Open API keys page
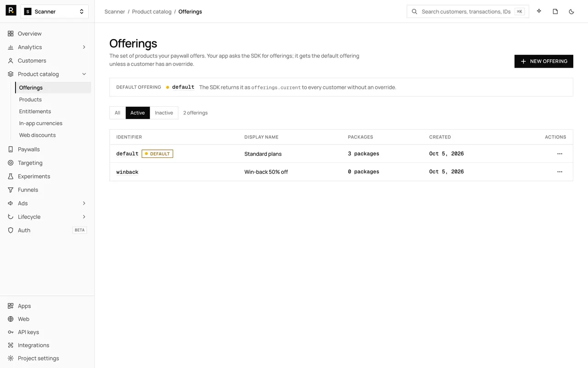 (x=47, y=332)
